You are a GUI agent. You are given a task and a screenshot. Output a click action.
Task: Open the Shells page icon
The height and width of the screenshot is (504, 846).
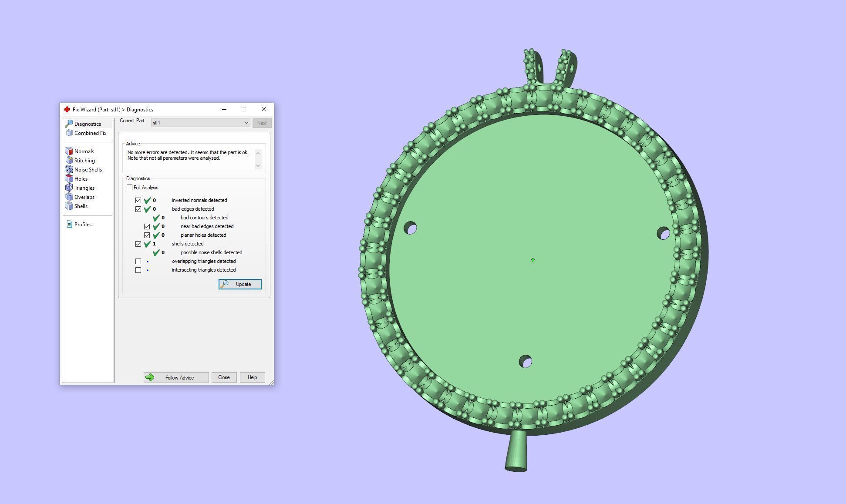(x=69, y=206)
